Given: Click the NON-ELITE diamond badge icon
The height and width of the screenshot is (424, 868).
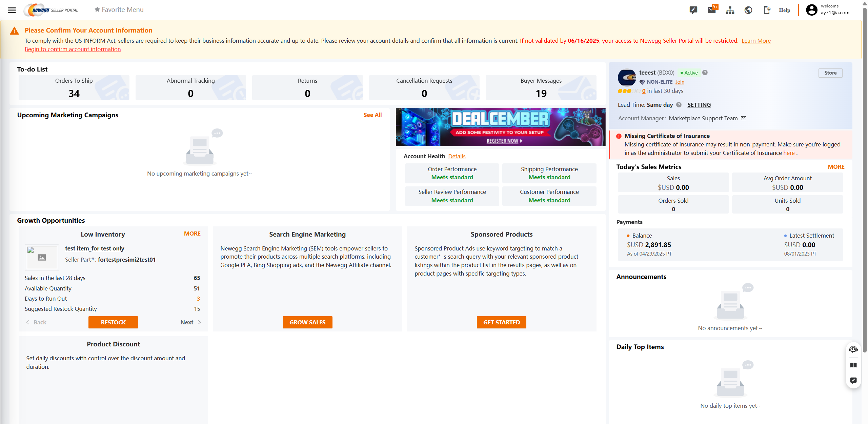Looking at the screenshot, I should (642, 82).
